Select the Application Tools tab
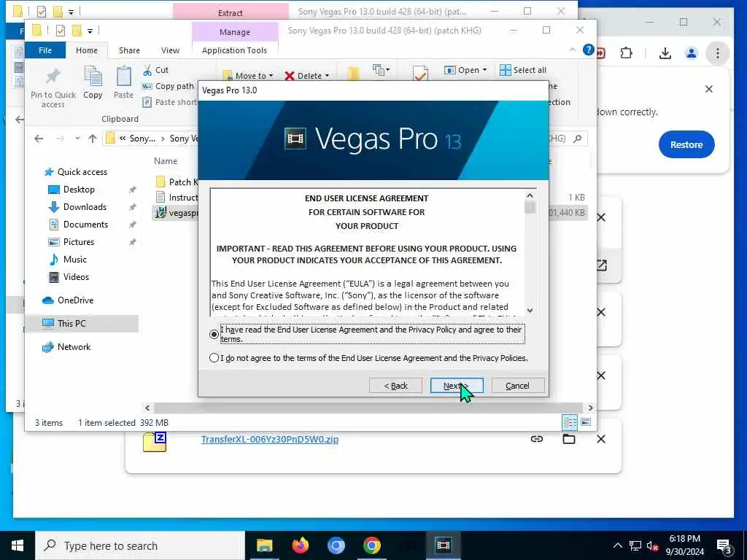The height and width of the screenshot is (560, 747). point(234,50)
